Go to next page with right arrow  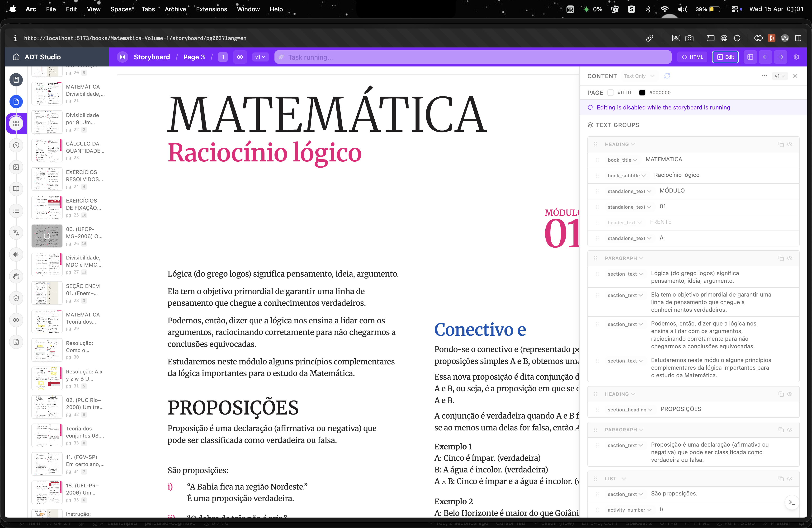[781, 57]
